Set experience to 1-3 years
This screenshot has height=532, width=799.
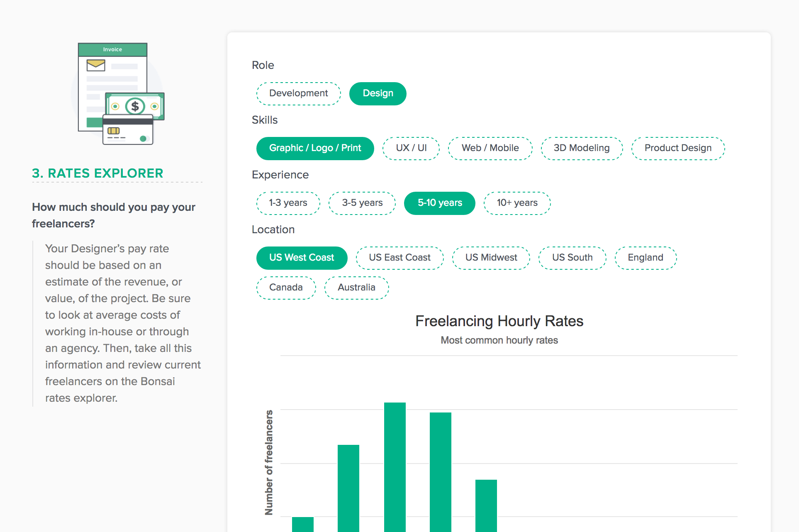coord(288,203)
